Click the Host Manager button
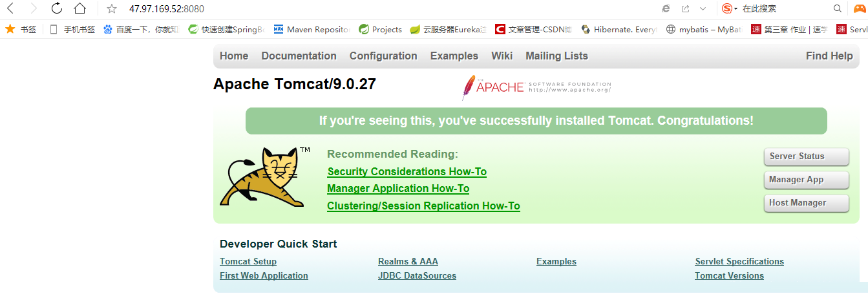The image size is (868, 298). click(x=806, y=203)
